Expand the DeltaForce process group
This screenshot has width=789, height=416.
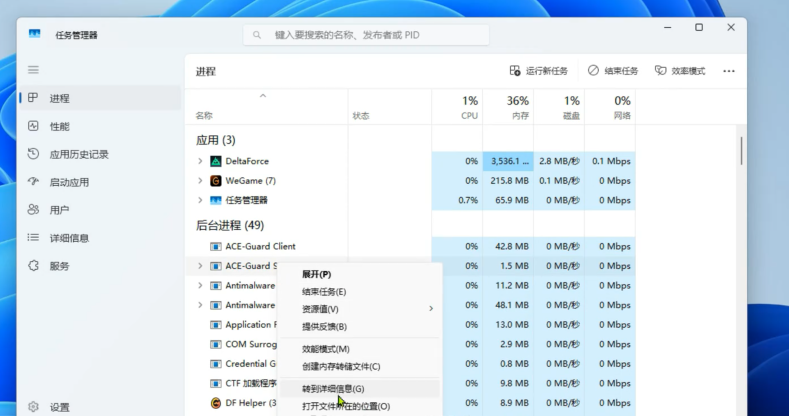(200, 161)
